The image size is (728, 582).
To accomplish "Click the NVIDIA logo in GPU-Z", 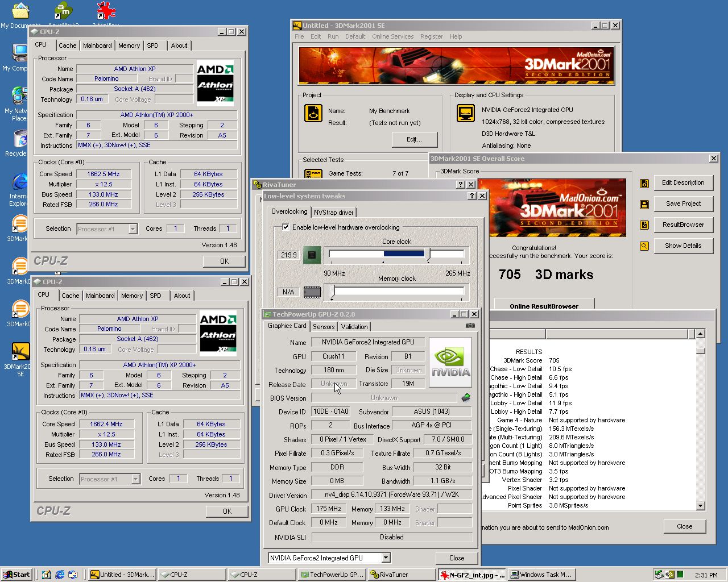I will point(450,362).
